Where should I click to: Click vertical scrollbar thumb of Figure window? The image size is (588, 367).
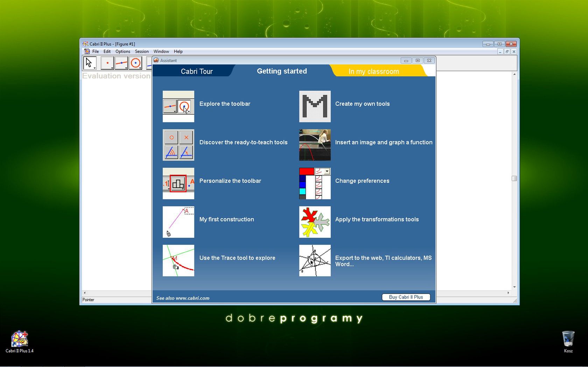(514, 178)
